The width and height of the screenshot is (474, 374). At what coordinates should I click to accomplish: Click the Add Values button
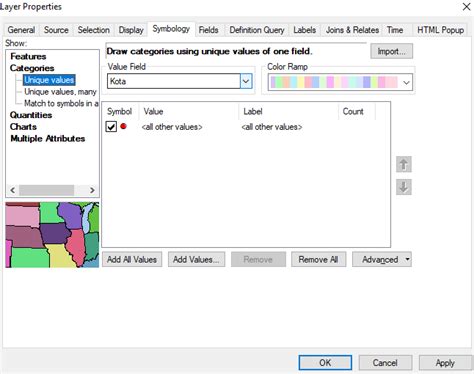(196, 259)
